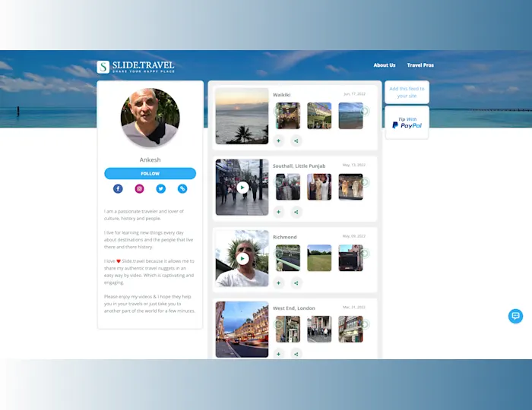Show previous Waikiki thumbnails with left arrow
Screen dimensions: 532x410
(278, 111)
